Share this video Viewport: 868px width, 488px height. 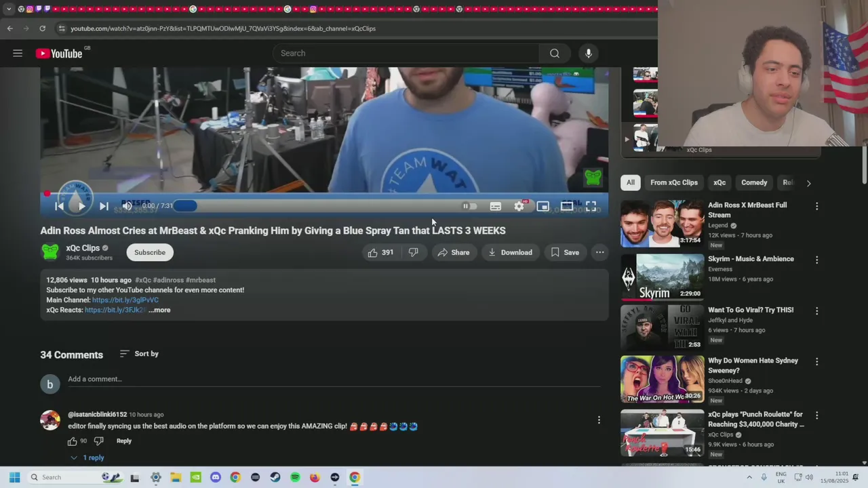tap(454, 252)
